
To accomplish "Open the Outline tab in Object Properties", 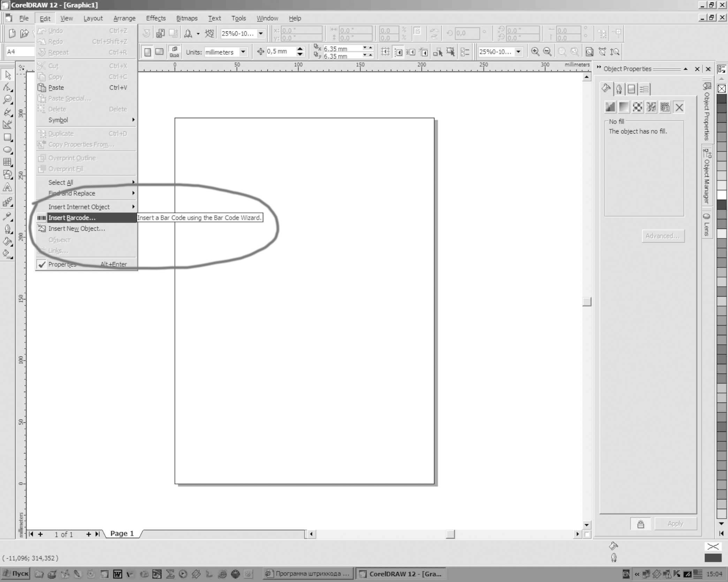I will [x=619, y=89].
